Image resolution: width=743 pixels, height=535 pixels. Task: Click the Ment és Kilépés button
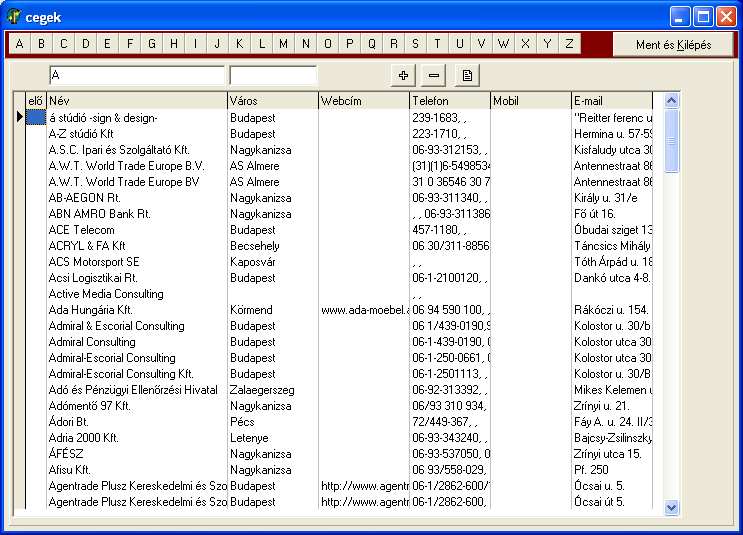tap(673, 45)
